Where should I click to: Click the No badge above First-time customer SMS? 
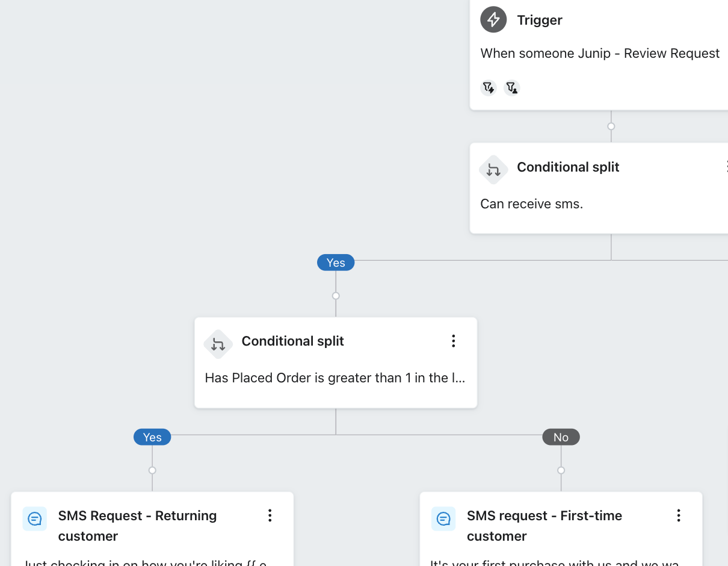(x=561, y=437)
